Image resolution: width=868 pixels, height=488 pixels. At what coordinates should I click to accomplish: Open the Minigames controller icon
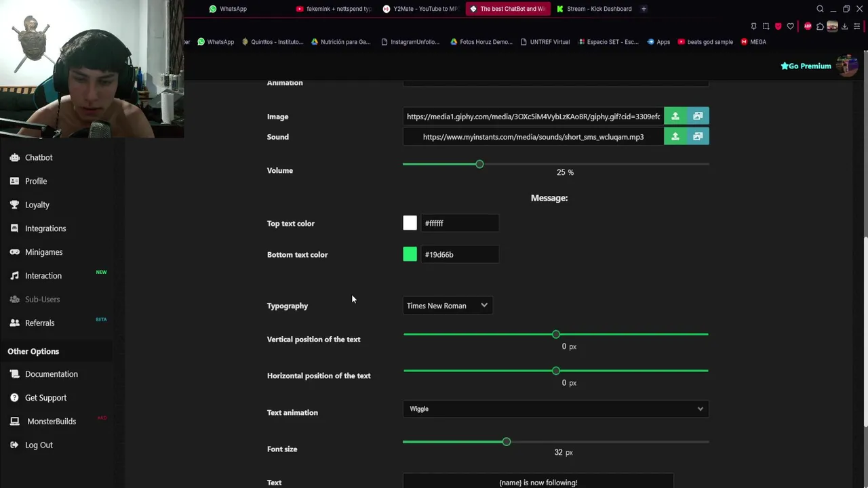tap(14, 252)
